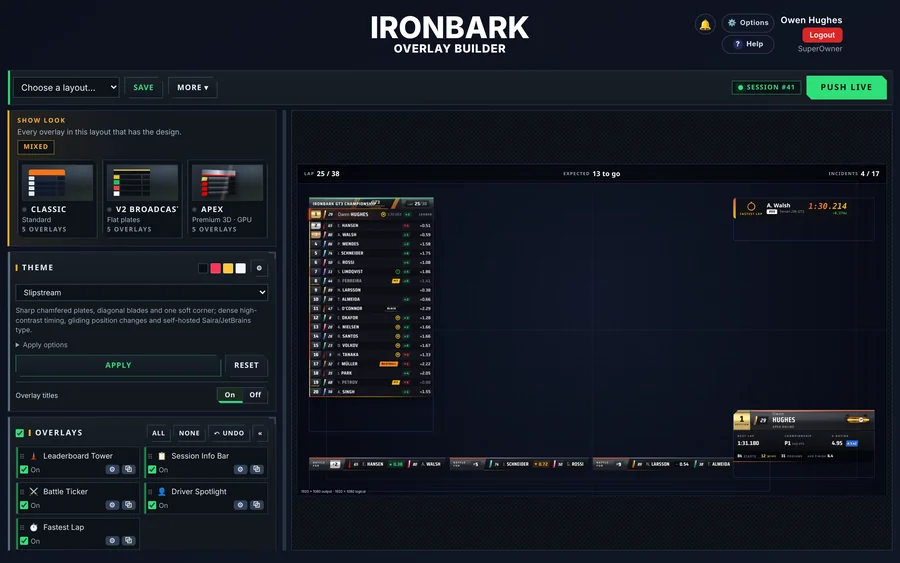Pick the red theme color swatch
The width and height of the screenshot is (900, 563).
[x=215, y=268]
